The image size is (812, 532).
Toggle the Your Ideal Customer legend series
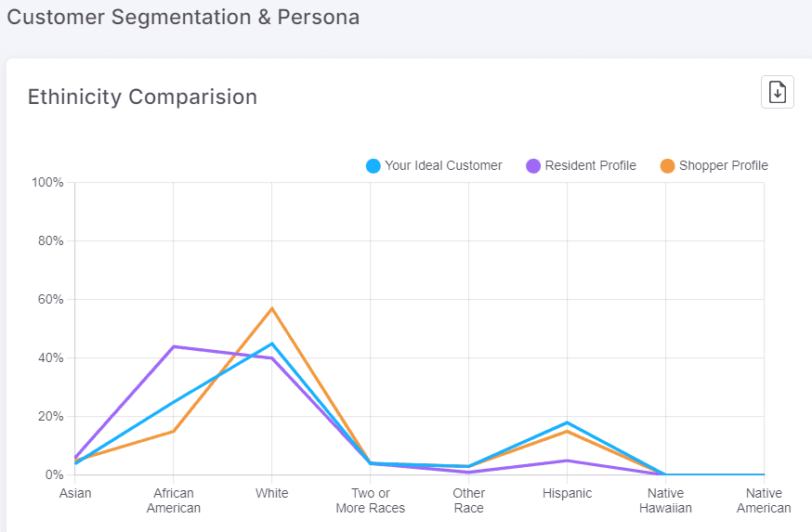[x=434, y=165]
